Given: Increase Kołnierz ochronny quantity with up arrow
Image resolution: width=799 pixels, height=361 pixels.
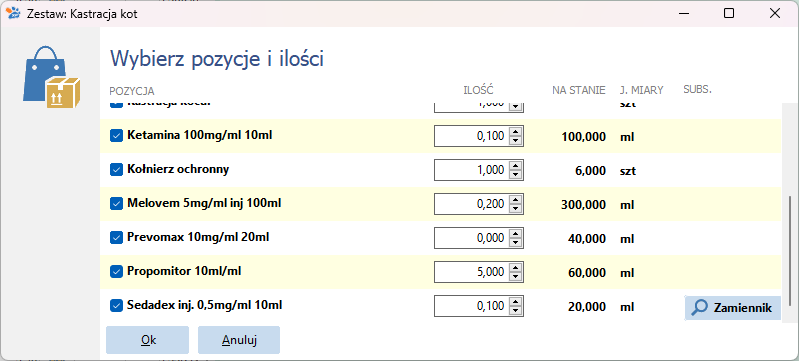Looking at the screenshot, I should pos(516,166).
